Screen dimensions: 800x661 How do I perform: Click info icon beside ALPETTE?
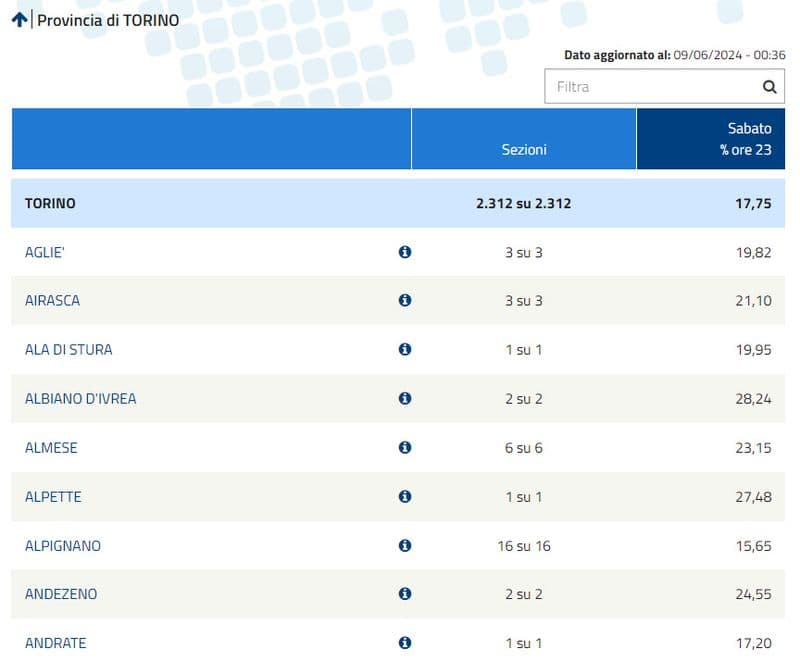pos(405,496)
